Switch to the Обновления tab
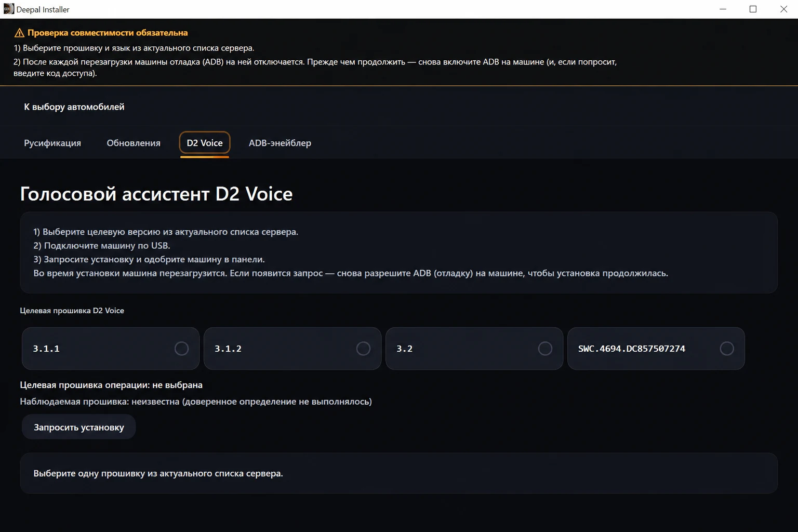The height and width of the screenshot is (532, 798). [x=134, y=143]
